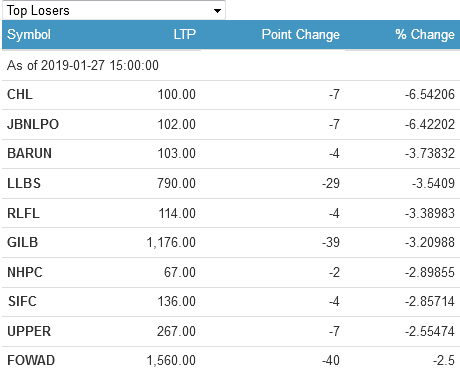The width and height of the screenshot is (460, 373).
Task: Open the BARUN stock entry
Action: (29, 154)
